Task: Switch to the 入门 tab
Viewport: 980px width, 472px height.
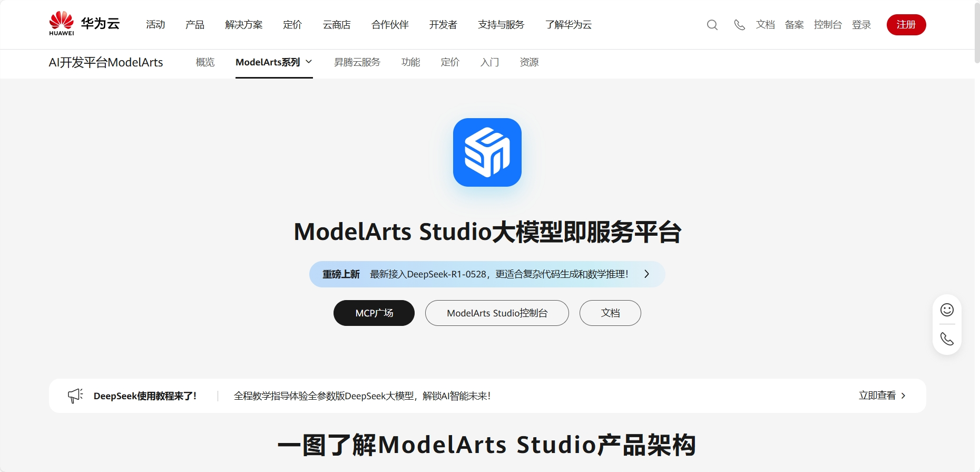Action: [x=490, y=62]
